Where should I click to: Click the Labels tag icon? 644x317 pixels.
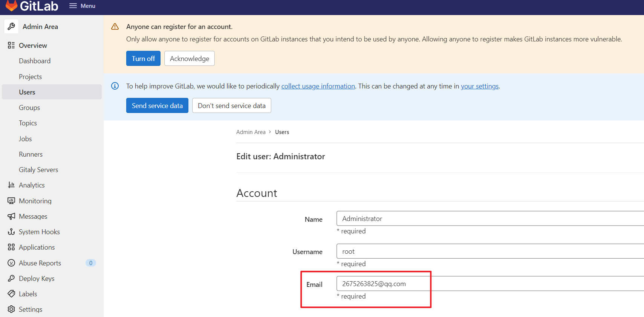coord(11,294)
